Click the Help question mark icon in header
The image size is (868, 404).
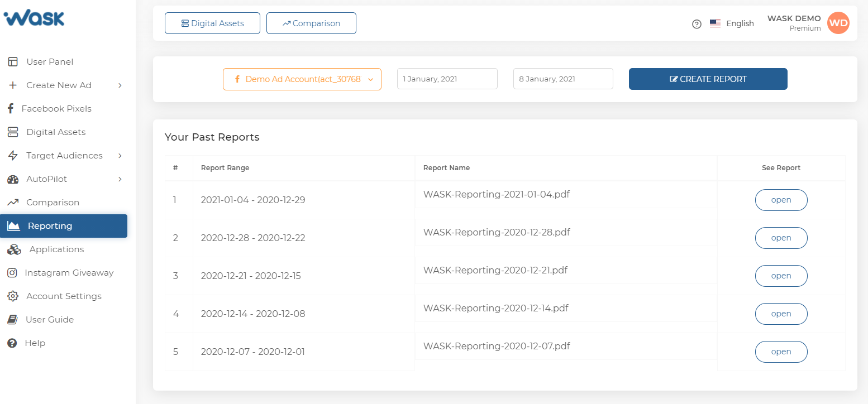pos(696,24)
